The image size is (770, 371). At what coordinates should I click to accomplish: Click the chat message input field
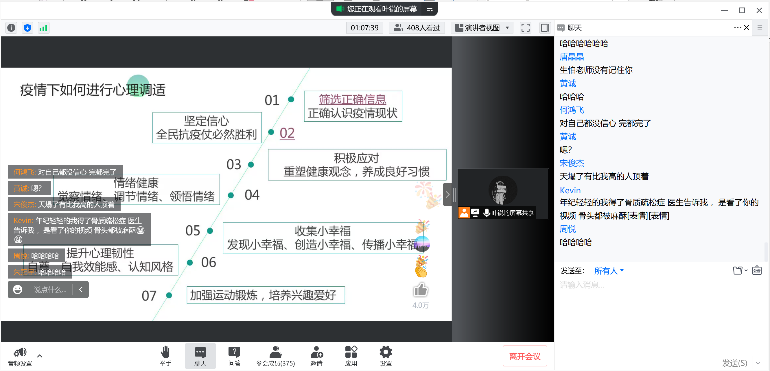pyautogui.click(x=661, y=314)
